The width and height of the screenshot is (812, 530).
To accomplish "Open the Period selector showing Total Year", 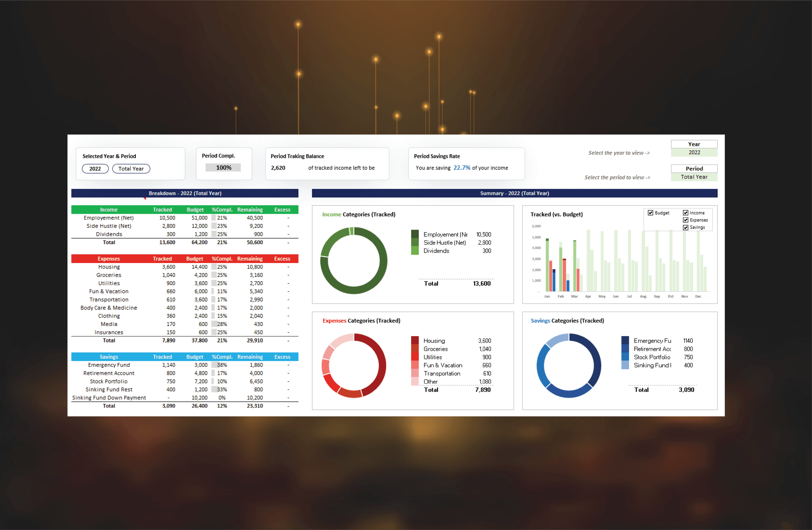I will [x=694, y=177].
